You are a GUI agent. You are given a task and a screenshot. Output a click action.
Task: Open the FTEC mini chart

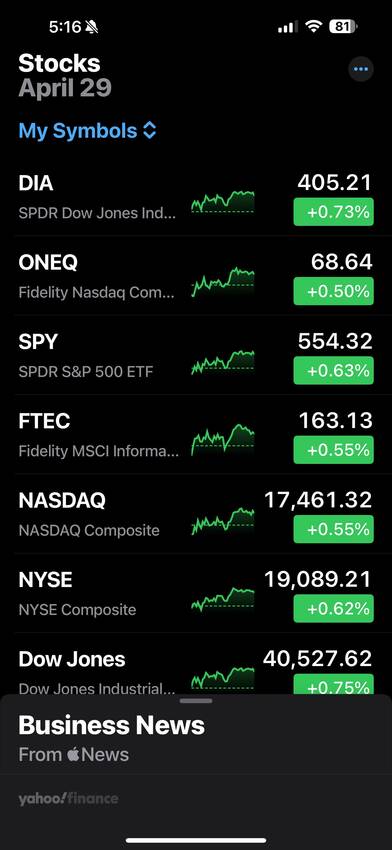click(223, 439)
